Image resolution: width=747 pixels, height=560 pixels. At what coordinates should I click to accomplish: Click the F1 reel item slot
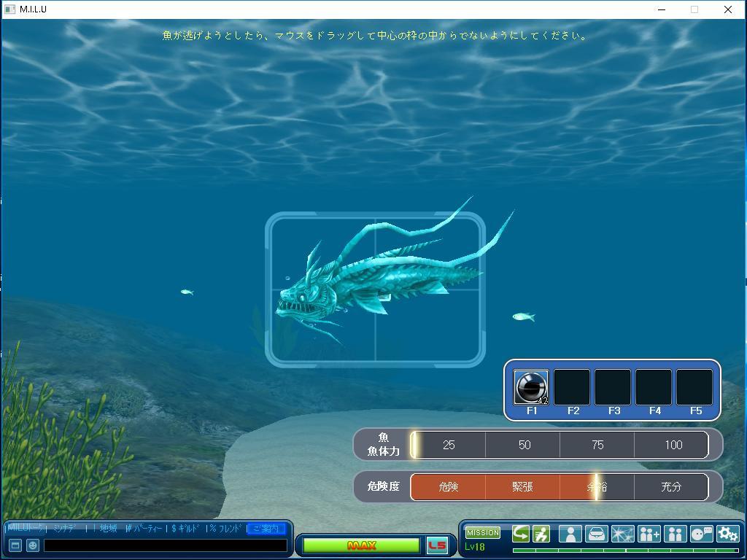pyautogui.click(x=531, y=387)
